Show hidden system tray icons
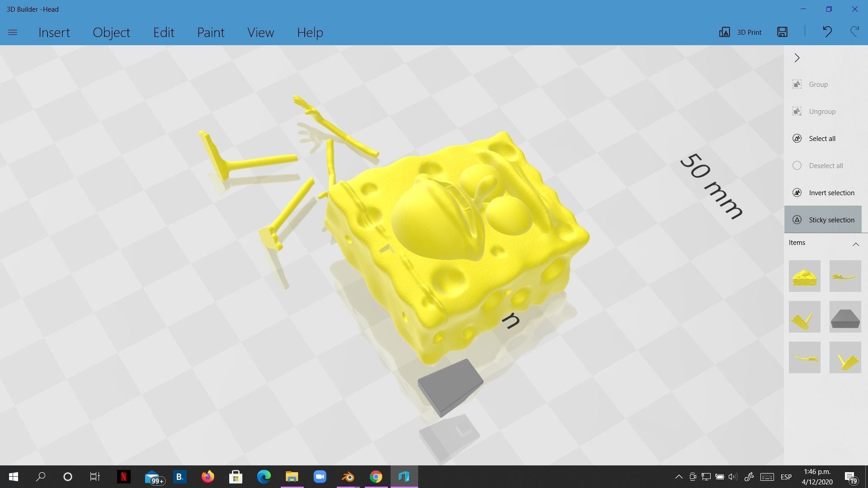Screen dimensions: 868x488 (x=679, y=477)
